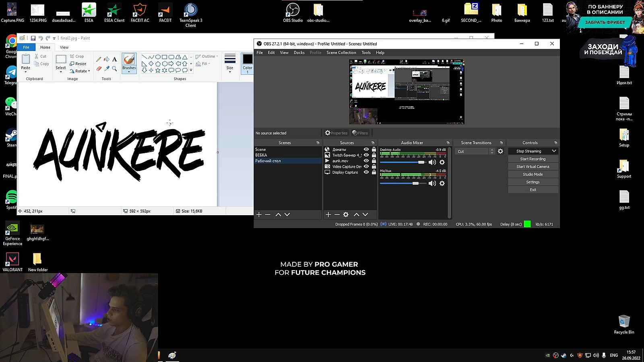Pop out the Scenes dock

click(x=318, y=143)
